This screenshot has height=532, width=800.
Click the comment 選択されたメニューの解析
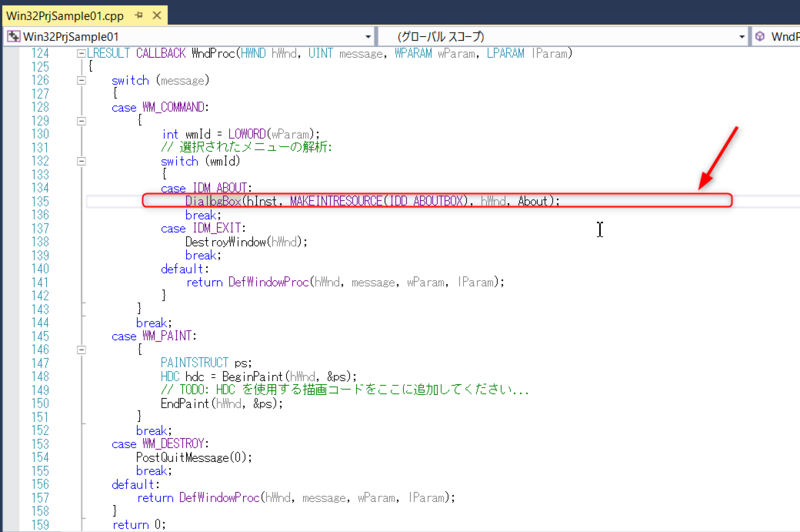coord(246,147)
